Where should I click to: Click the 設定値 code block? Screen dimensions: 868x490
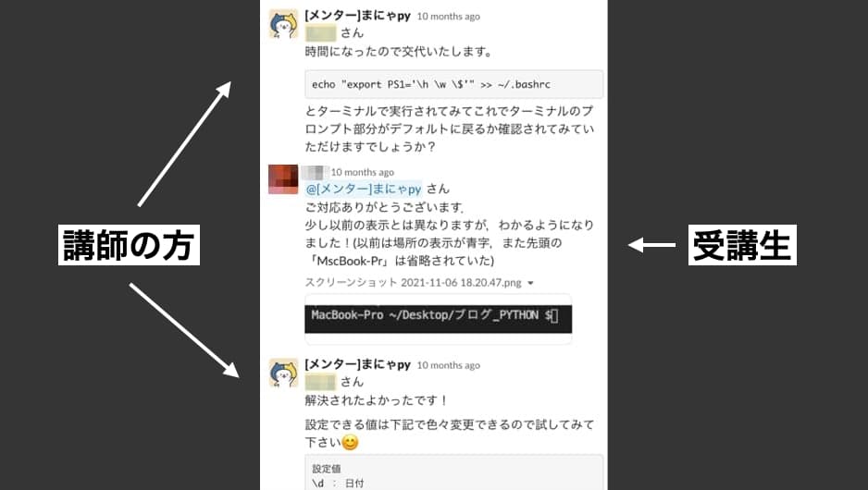click(454, 472)
